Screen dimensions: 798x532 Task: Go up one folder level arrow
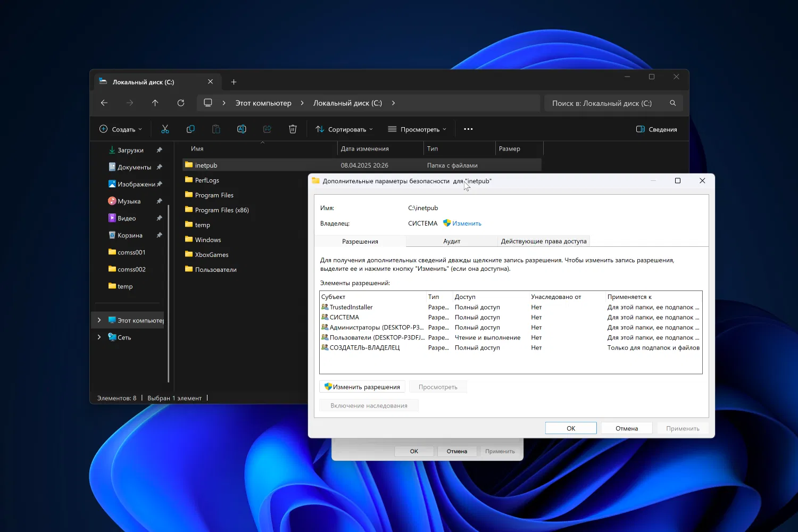click(x=155, y=103)
